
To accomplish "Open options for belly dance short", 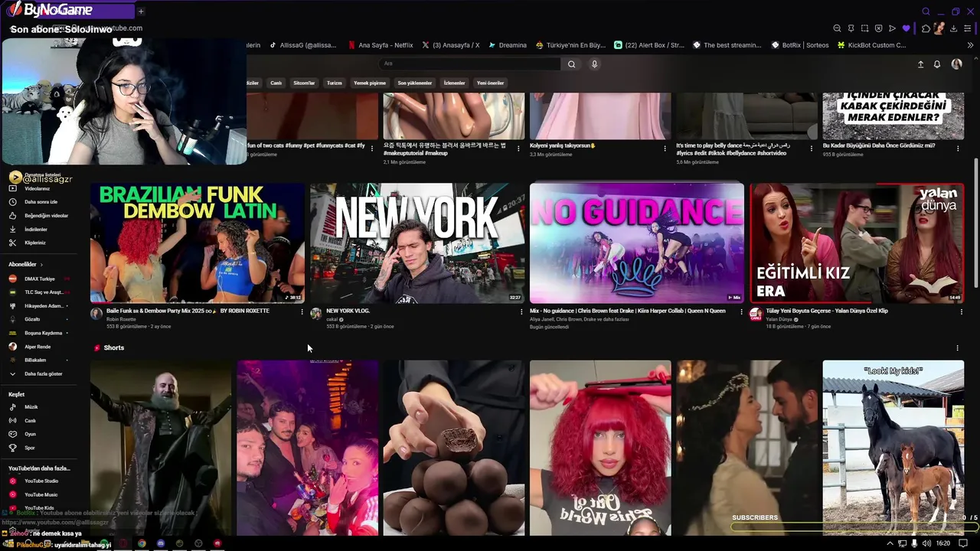I will click(x=812, y=148).
